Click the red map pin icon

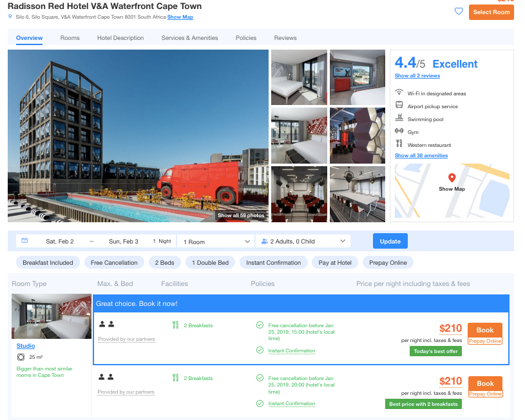click(x=452, y=178)
